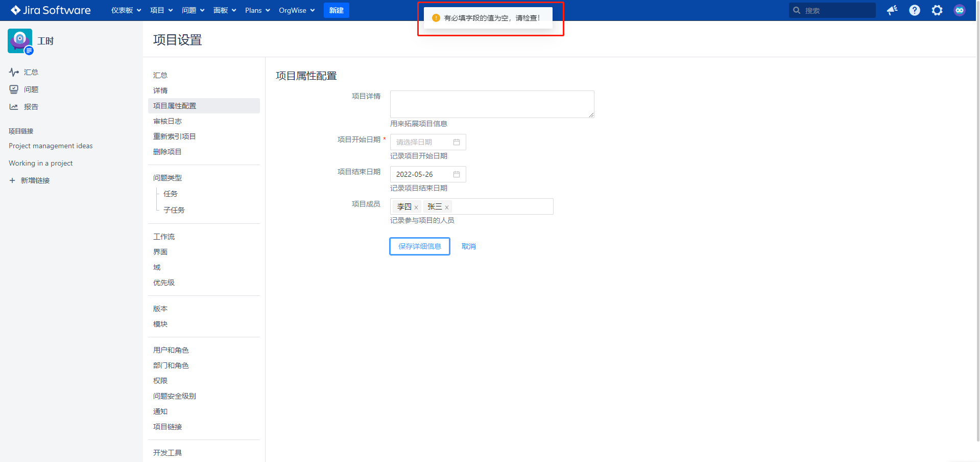
Task: Open the notifications megaphone icon
Action: 892,10
